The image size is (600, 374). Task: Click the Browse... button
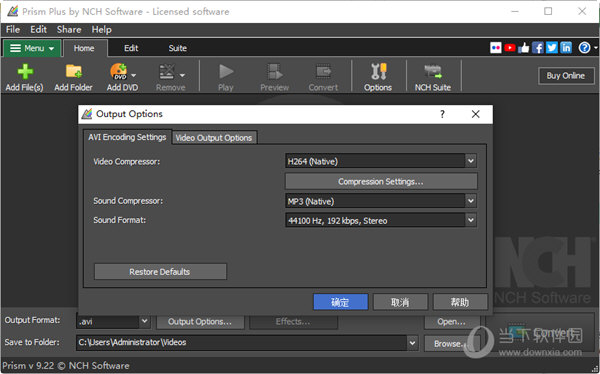(x=452, y=344)
